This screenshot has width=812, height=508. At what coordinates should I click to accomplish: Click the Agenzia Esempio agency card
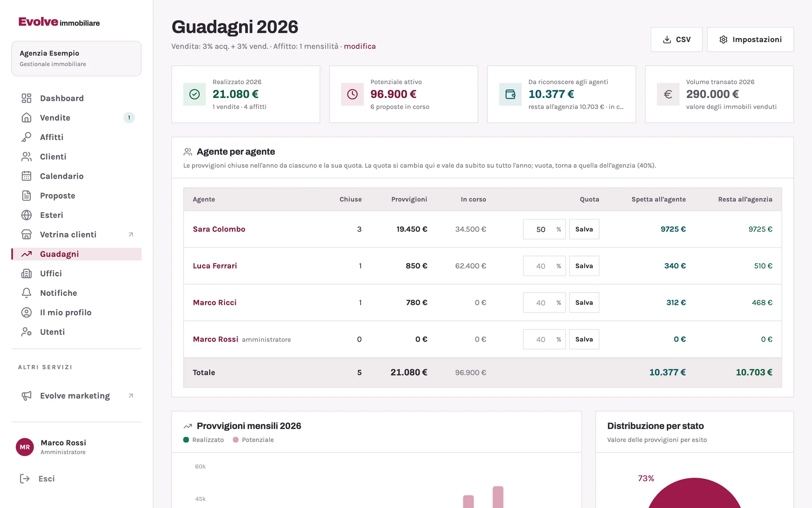[76, 59]
